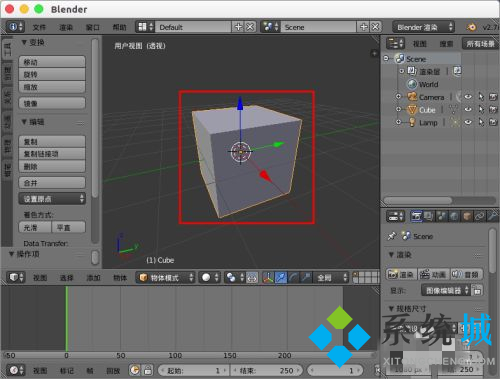Open the Scene properties tab icon
This screenshot has width=500, height=379.
[x=441, y=216]
